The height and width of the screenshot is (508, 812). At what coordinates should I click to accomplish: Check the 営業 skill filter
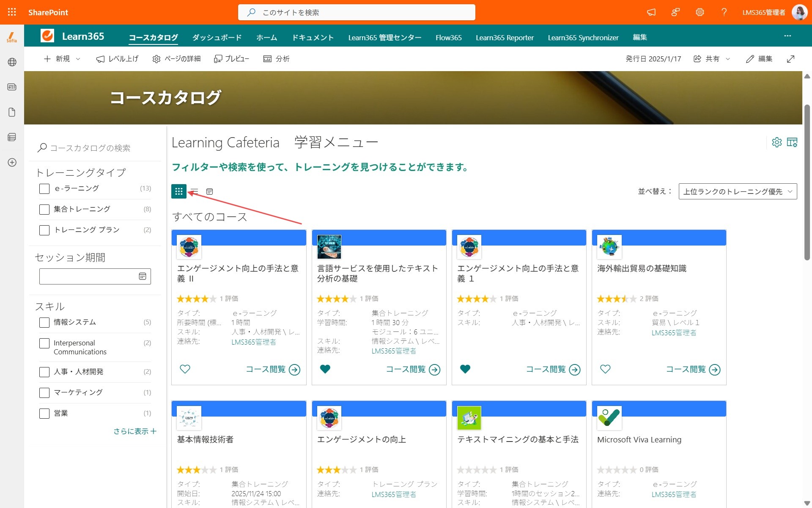click(44, 414)
